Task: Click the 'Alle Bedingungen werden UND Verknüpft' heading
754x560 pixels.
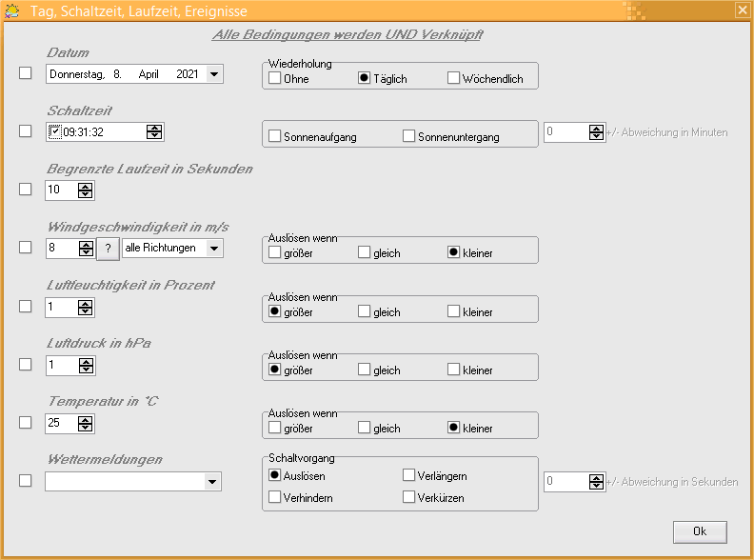Action: (x=347, y=34)
